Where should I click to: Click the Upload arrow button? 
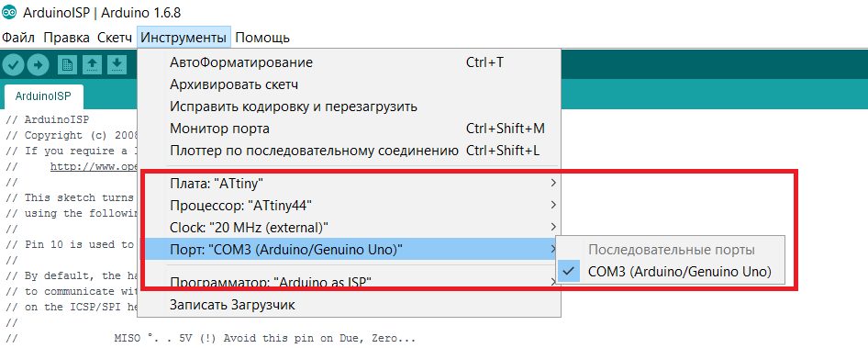38,64
